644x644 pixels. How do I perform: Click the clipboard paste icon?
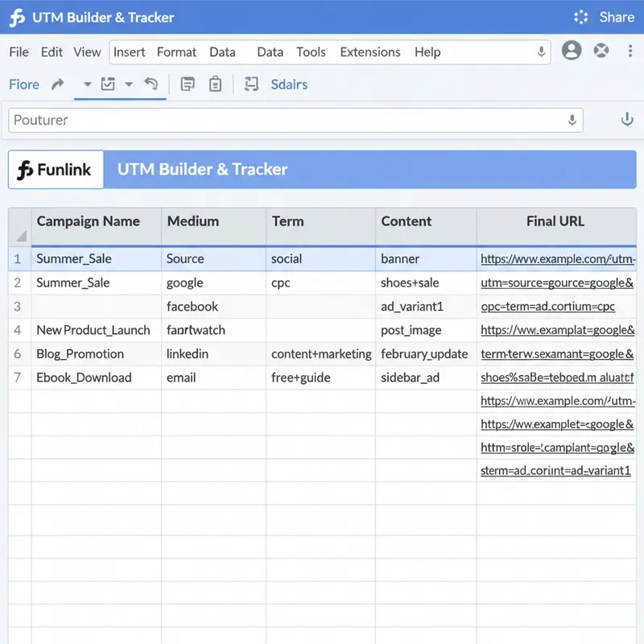[x=214, y=84]
